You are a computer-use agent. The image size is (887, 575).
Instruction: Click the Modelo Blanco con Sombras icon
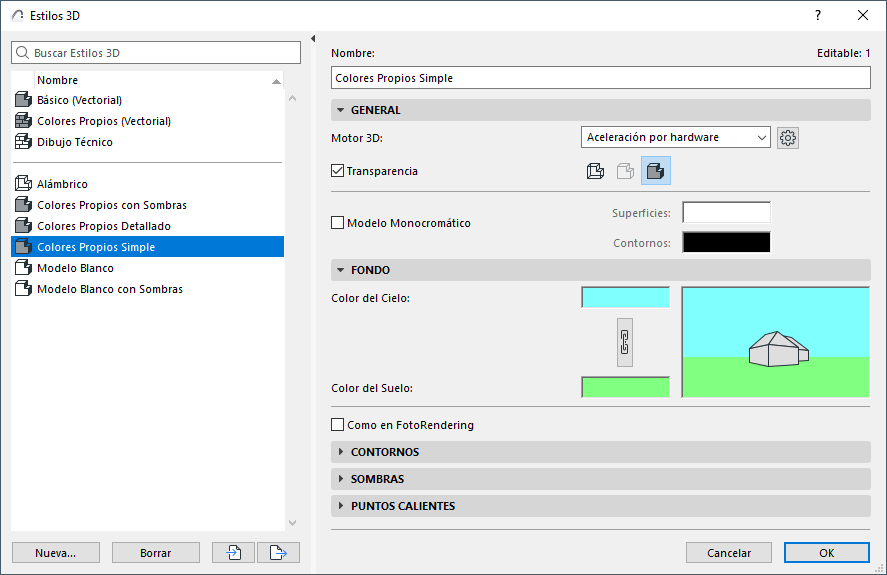pyautogui.click(x=23, y=288)
